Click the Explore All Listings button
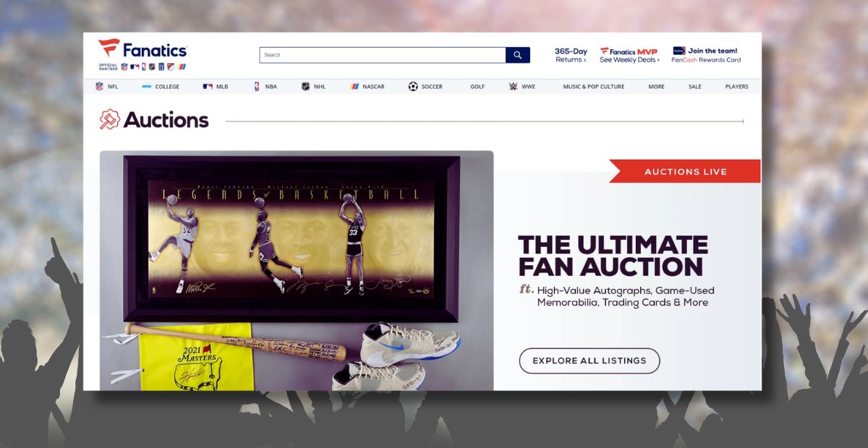Image resolution: width=868 pixels, height=448 pixels. (x=590, y=361)
